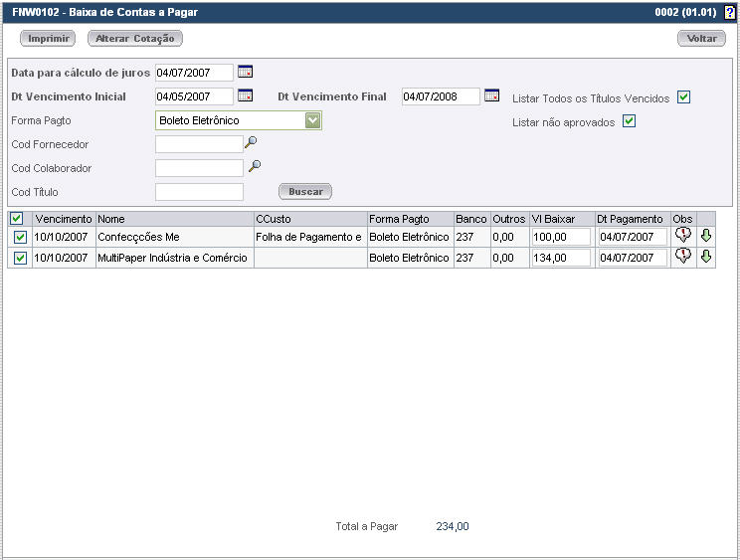
Task: Click the Cod Fornecedor search magnifier
Action: tap(251, 143)
